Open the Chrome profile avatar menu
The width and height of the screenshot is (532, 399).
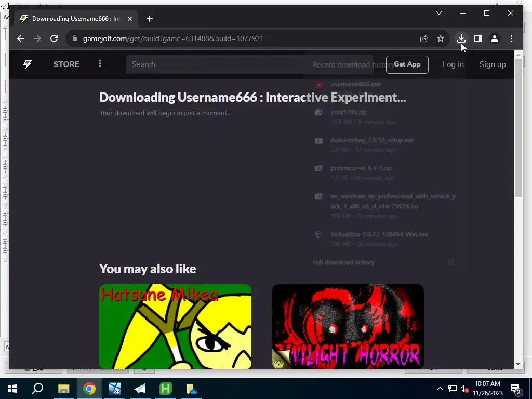tap(495, 38)
